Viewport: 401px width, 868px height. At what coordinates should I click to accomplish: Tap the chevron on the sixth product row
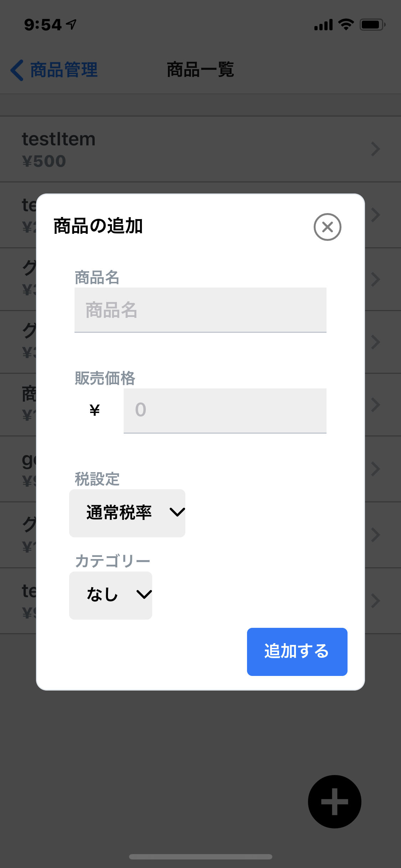click(375, 469)
